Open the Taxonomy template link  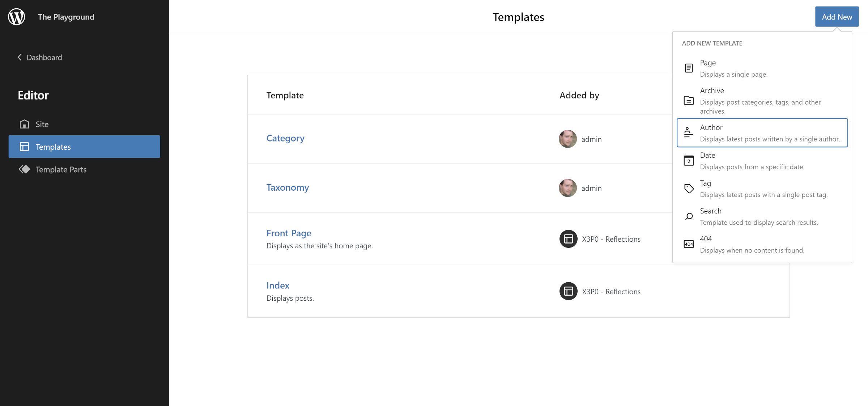tap(288, 187)
